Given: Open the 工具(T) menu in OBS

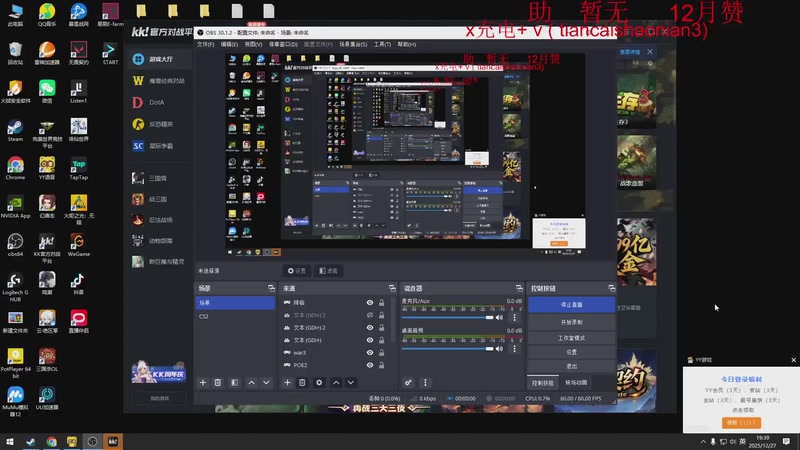Looking at the screenshot, I should click(x=382, y=44).
